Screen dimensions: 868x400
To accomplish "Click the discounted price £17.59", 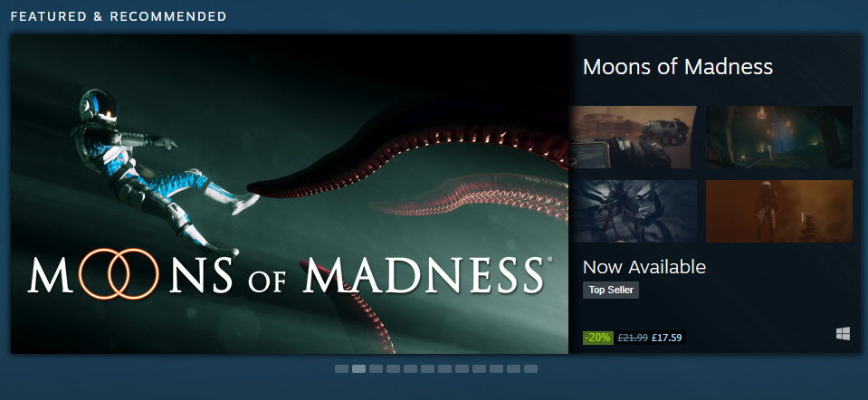I will (667, 338).
